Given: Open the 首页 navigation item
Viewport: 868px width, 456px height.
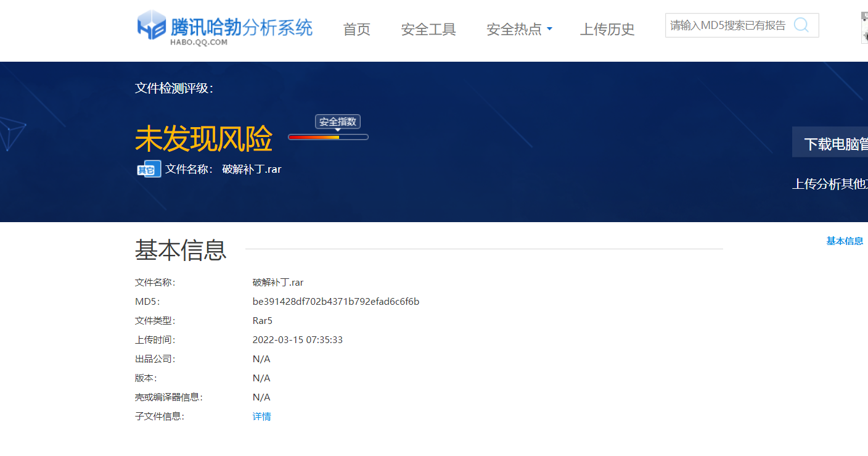Looking at the screenshot, I should point(357,29).
